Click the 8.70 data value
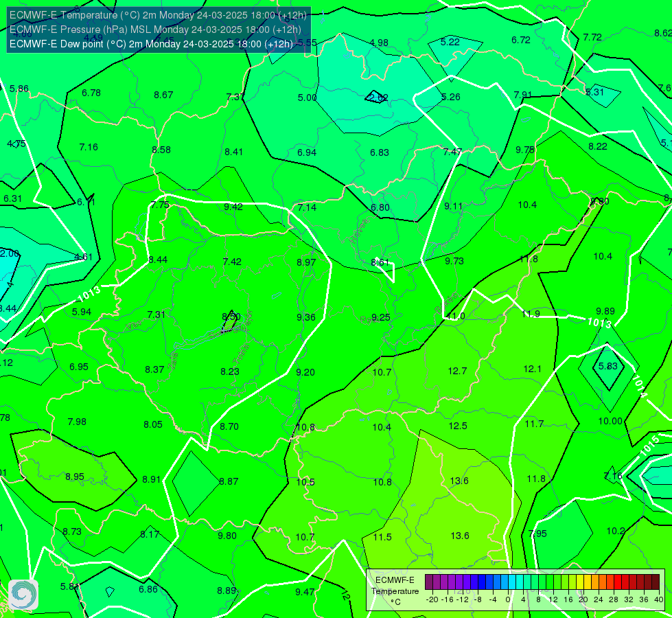 [229, 426]
